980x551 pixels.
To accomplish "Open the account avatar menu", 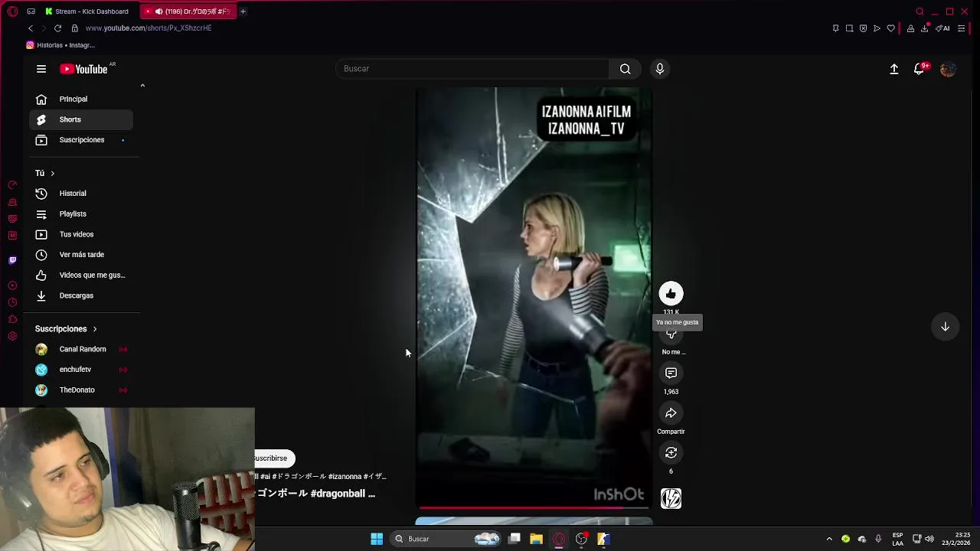I will 948,69.
